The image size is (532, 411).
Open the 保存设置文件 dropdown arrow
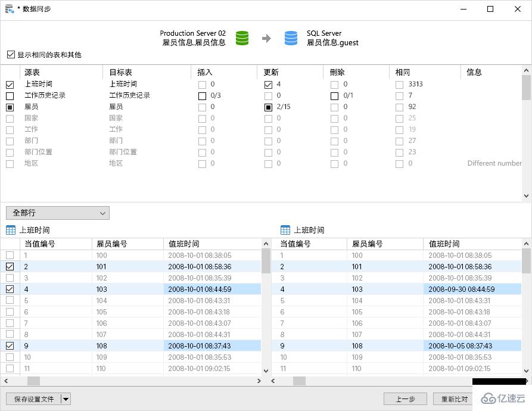pyautogui.click(x=66, y=398)
